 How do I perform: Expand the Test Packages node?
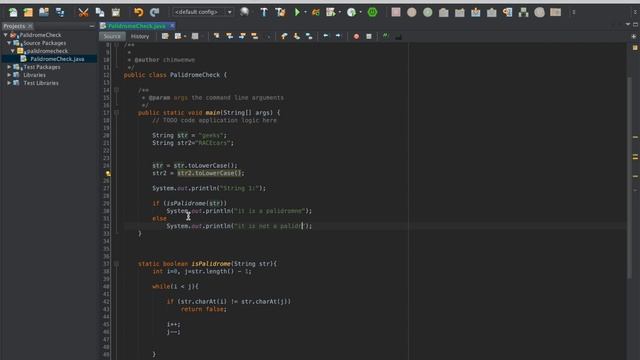tap(9, 67)
